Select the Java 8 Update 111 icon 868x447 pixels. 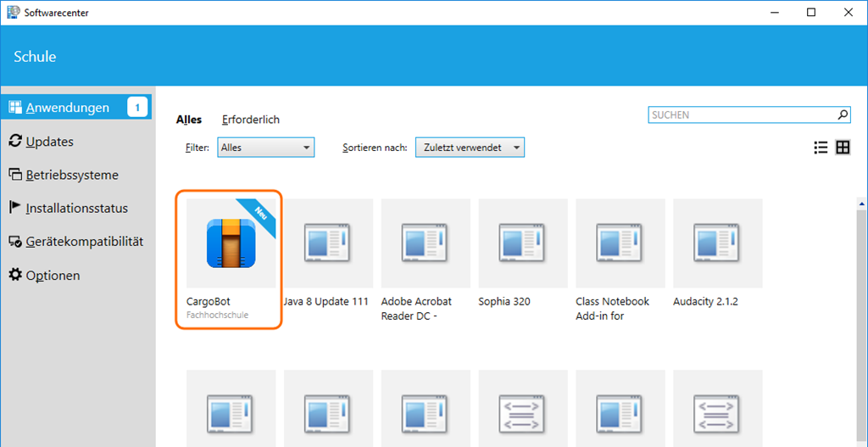click(x=328, y=243)
